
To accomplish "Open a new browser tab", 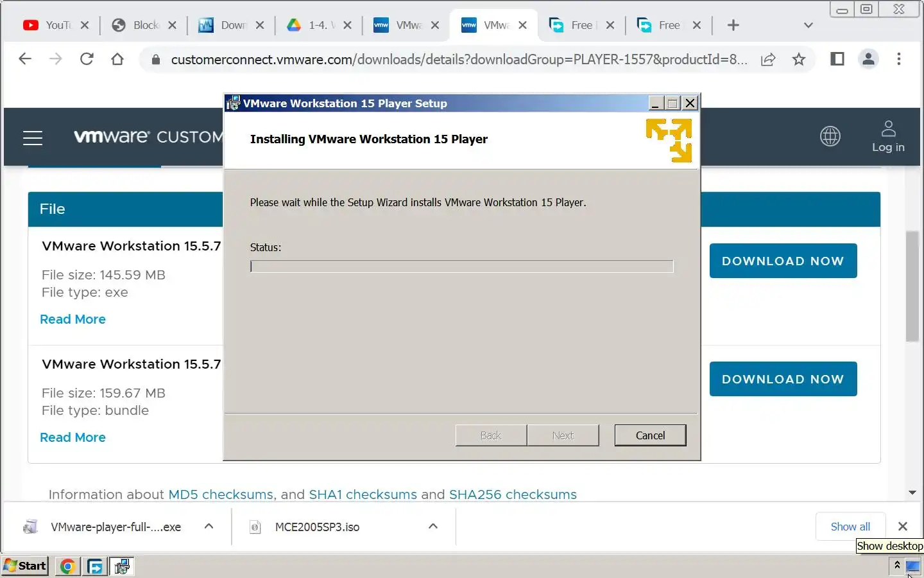I will 733,25.
